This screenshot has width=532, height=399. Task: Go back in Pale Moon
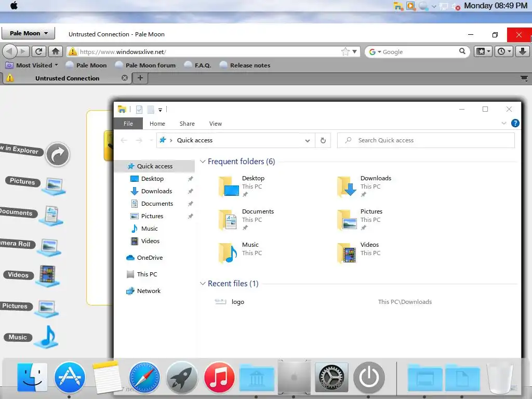(x=9, y=51)
